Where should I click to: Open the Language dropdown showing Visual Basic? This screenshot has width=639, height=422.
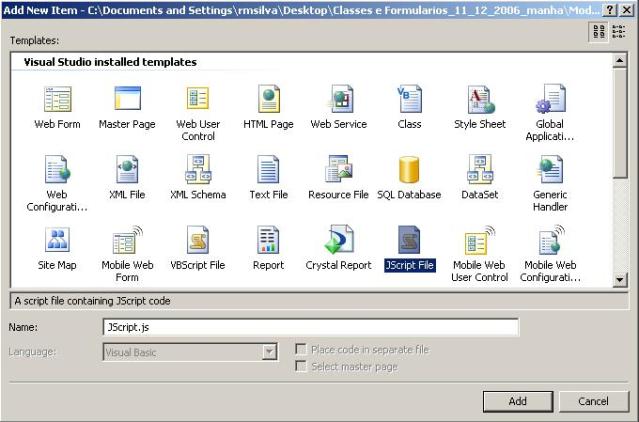point(269,352)
